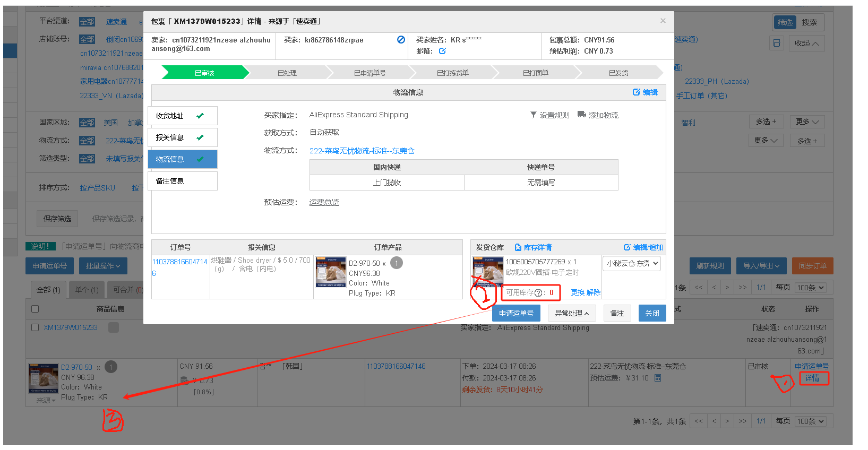Switch to the 报关信息 tab
Viewport: 868px width, 450px height.
coord(183,137)
